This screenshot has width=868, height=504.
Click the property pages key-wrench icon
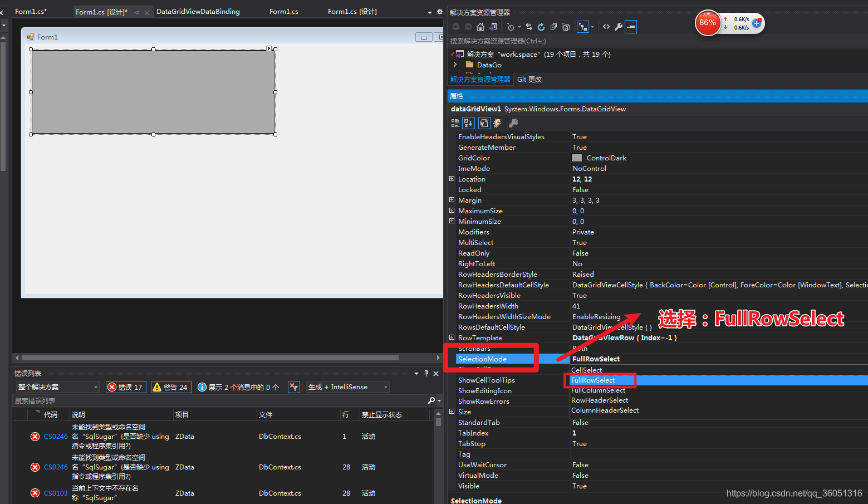(513, 123)
